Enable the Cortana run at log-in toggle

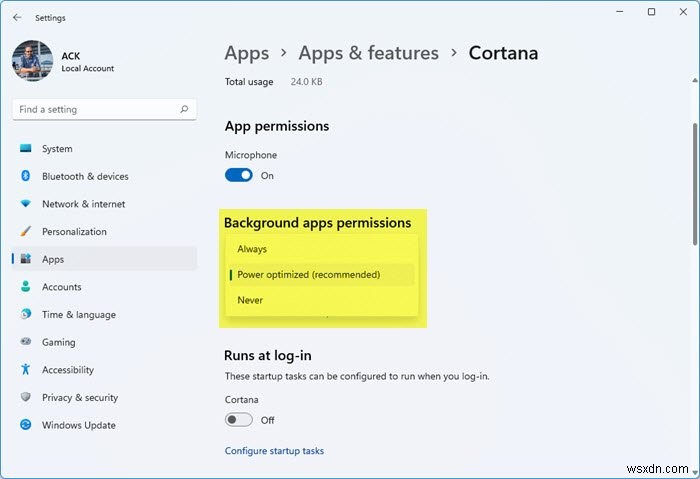239,420
